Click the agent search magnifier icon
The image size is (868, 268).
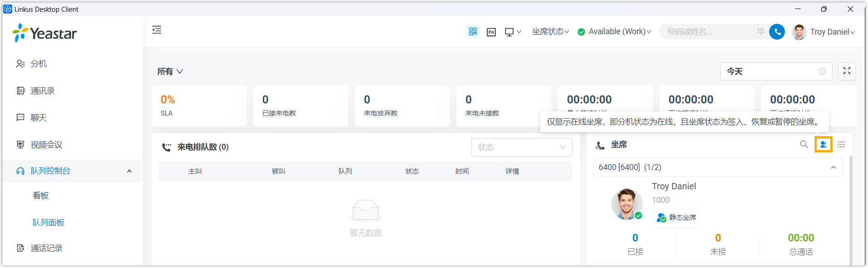click(x=804, y=144)
